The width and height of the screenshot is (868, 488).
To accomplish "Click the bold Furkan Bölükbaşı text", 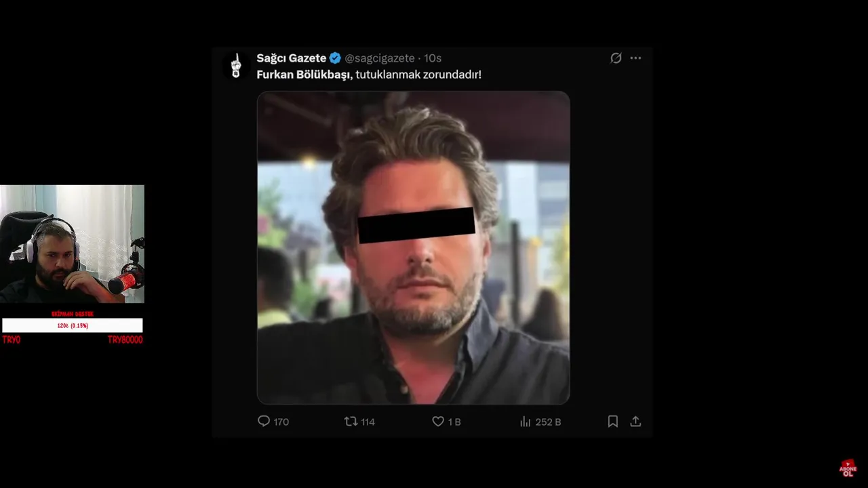I will click(304, 75).
